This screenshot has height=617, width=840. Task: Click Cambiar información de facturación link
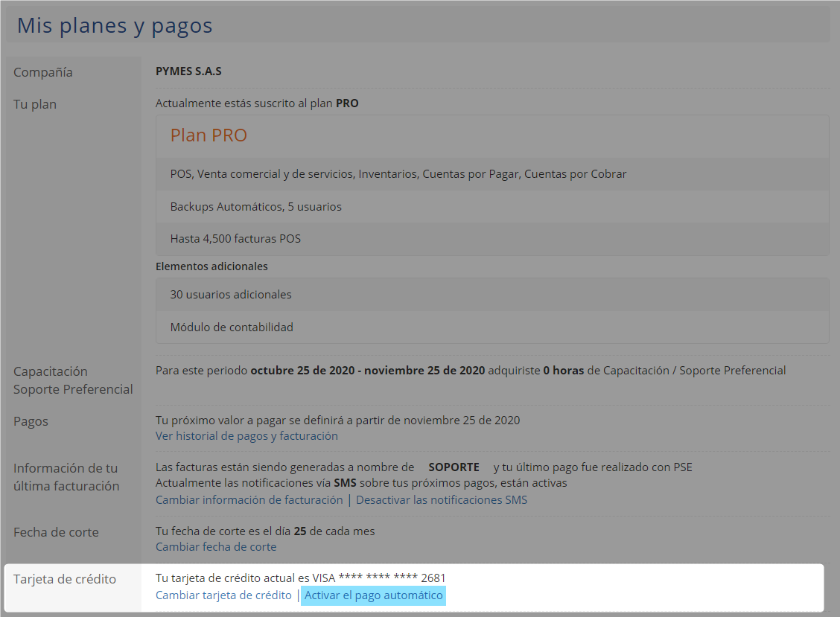(x=249, y=500)
